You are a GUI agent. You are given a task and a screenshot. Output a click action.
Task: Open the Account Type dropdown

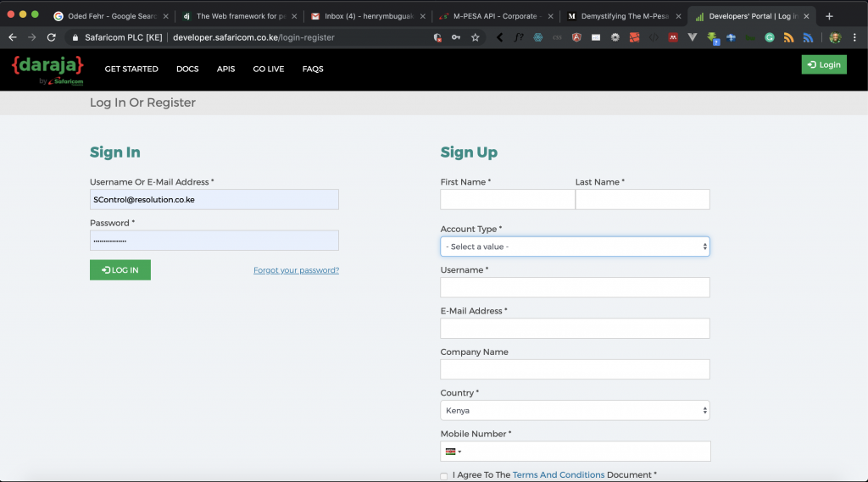(575, 247)
